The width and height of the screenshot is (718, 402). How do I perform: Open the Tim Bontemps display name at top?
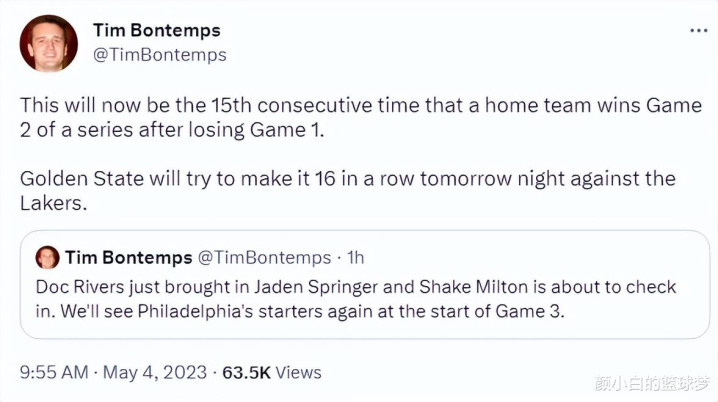(156, 30)
